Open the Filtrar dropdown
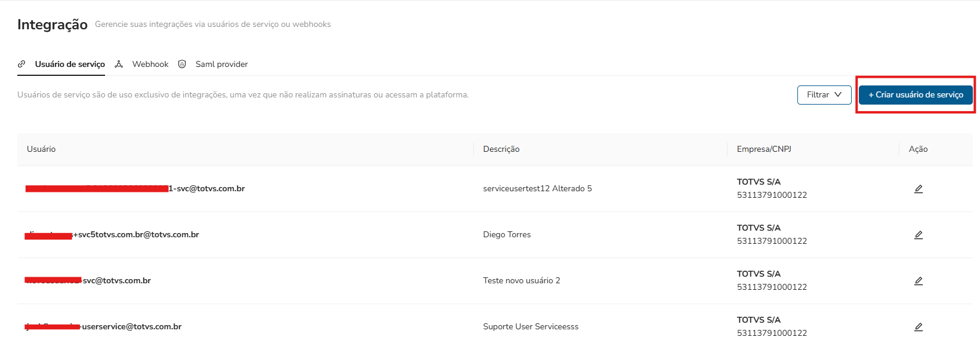The height and width of the screenshot is (349, 980). 824,95
